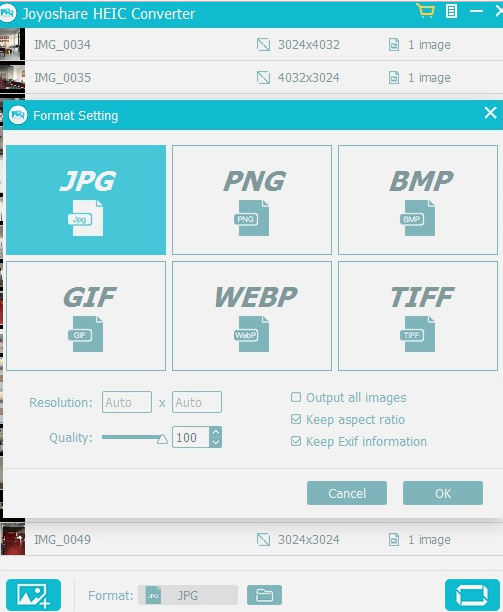This screenshot has width=503, height=612.
Task: Start conversion with the convert button
Action: pos(472,595)
